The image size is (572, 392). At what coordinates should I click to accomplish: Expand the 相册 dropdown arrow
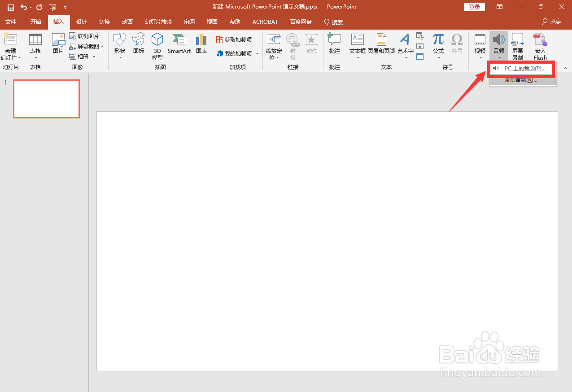tap(94, 57)
